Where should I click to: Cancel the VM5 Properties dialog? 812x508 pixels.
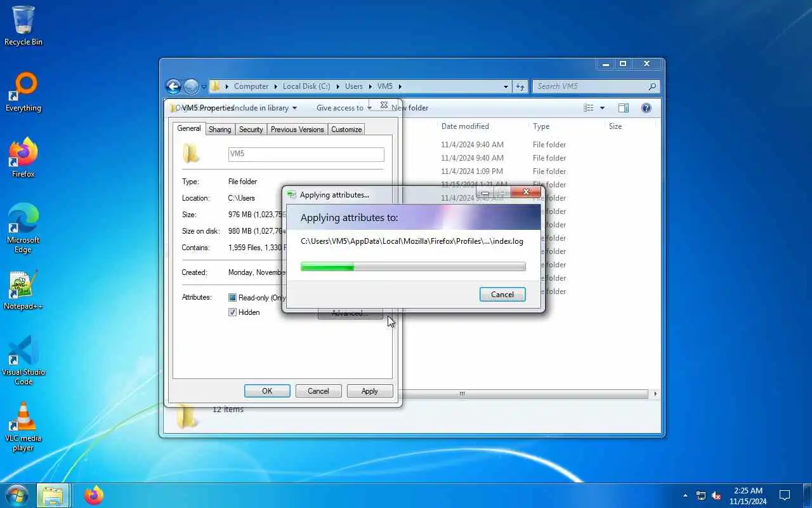[x=318, y=391]
